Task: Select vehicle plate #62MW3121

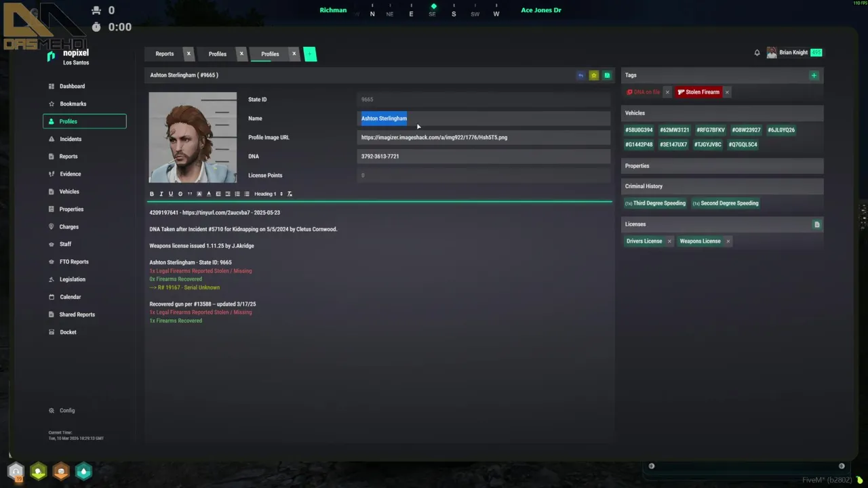Action: pos(675,130)
